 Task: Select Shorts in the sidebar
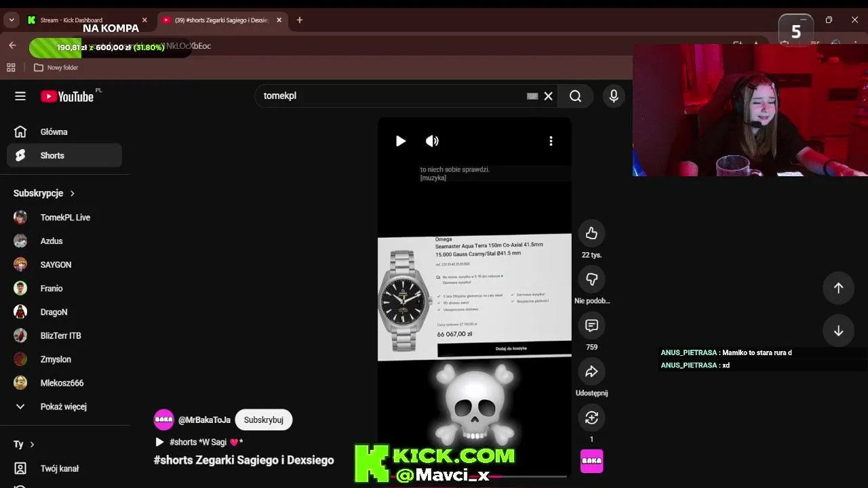(x=64, y=155)
